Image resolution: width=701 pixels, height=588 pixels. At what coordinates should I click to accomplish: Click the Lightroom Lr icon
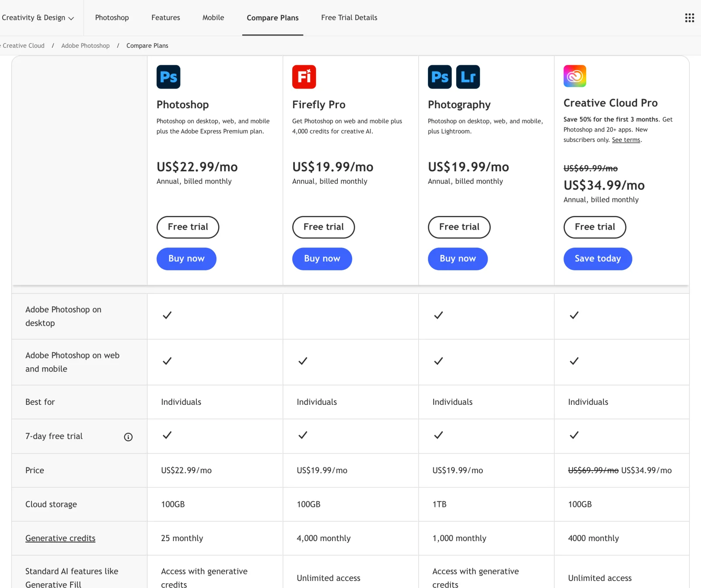pyautogui.click(x=468, y=77)
